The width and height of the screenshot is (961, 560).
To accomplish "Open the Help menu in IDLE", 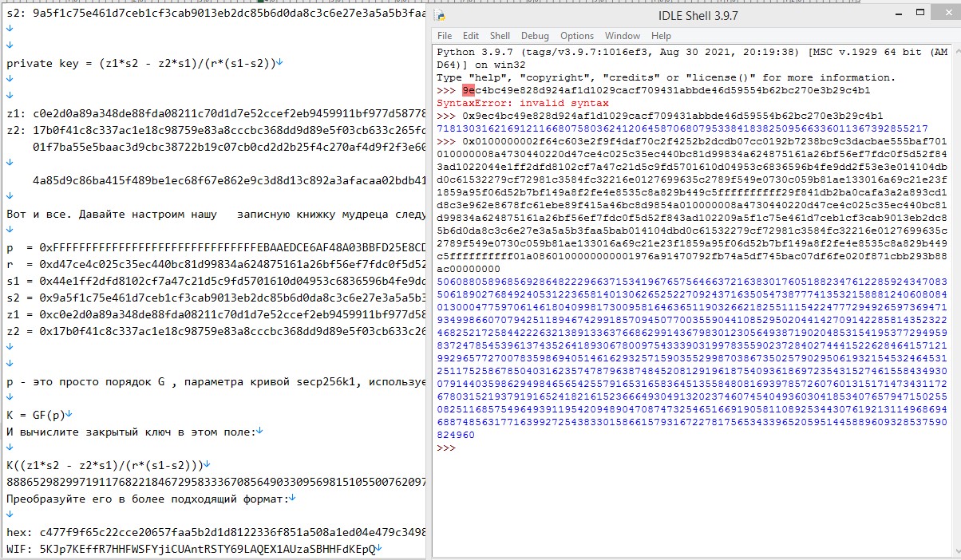I will point(659,35).
